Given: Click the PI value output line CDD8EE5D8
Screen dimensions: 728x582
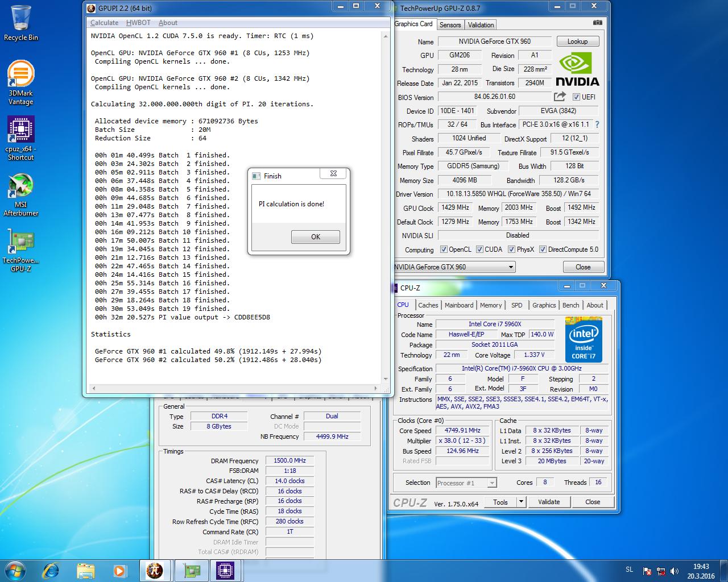Looking at the screenshot, I should tap(183, 317).
